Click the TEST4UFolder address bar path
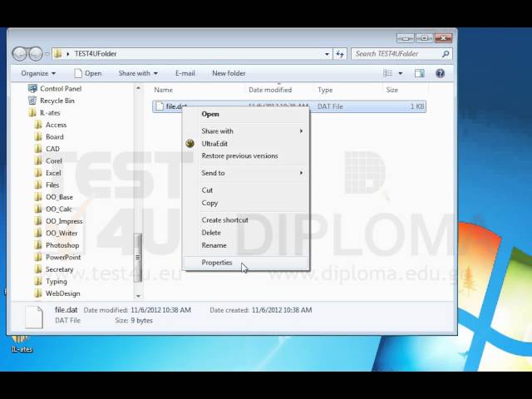Screen dimensions: 532x399 (x=96, y=53)
